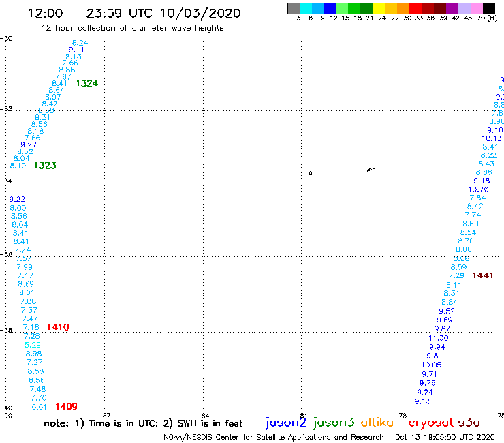This screenshot has width=504, height=443.
Task: Select the wave height value '8.97'
Action: coord(52,97)
